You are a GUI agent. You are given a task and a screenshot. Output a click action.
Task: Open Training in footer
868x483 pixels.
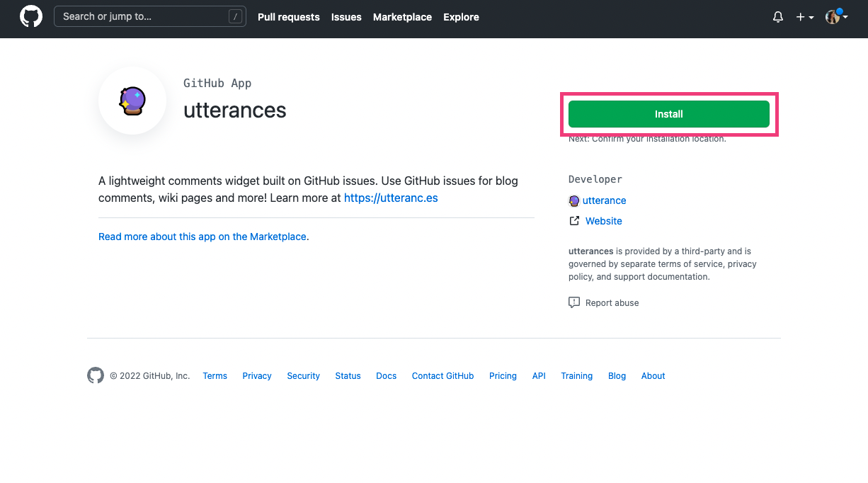[576, 376]
